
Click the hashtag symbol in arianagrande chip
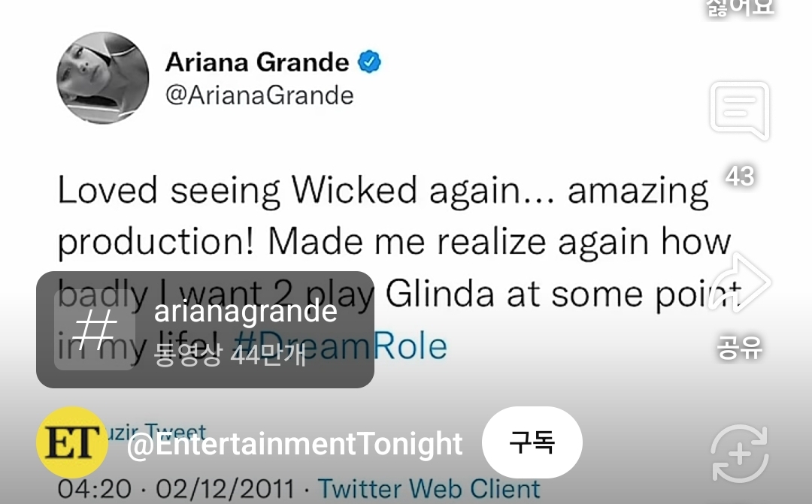pyautogui.click(x=95, y=330)
